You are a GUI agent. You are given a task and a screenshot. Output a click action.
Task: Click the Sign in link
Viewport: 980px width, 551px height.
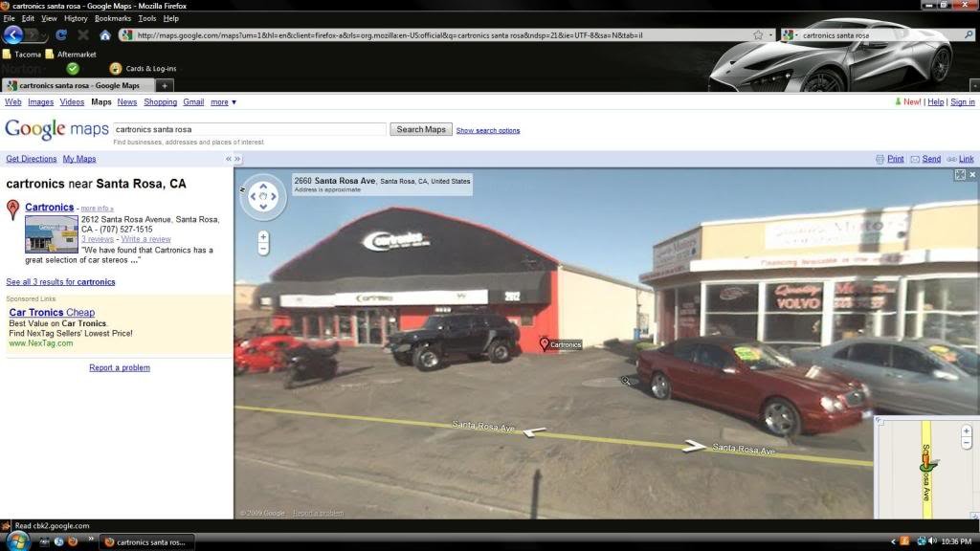coord(963,101)
